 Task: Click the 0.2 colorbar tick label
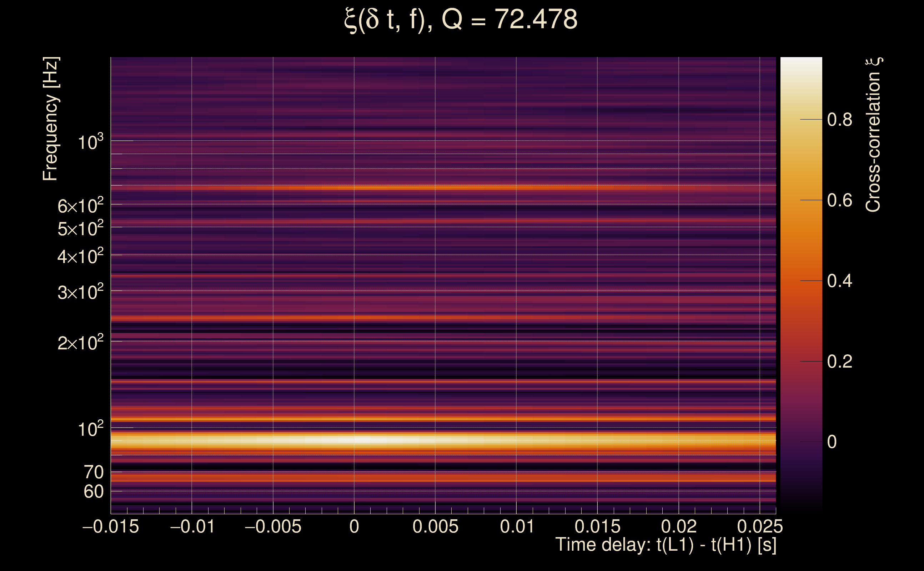pos(839,362)
